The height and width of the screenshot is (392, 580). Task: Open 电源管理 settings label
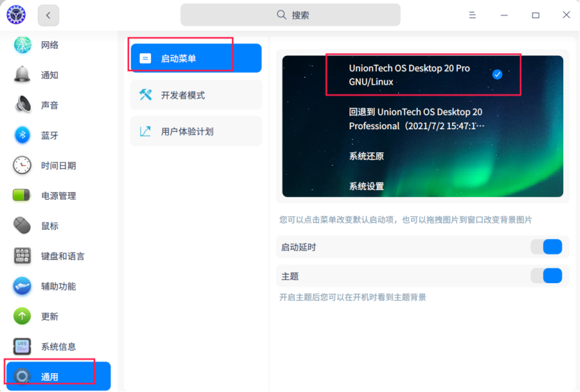(59, 196)
